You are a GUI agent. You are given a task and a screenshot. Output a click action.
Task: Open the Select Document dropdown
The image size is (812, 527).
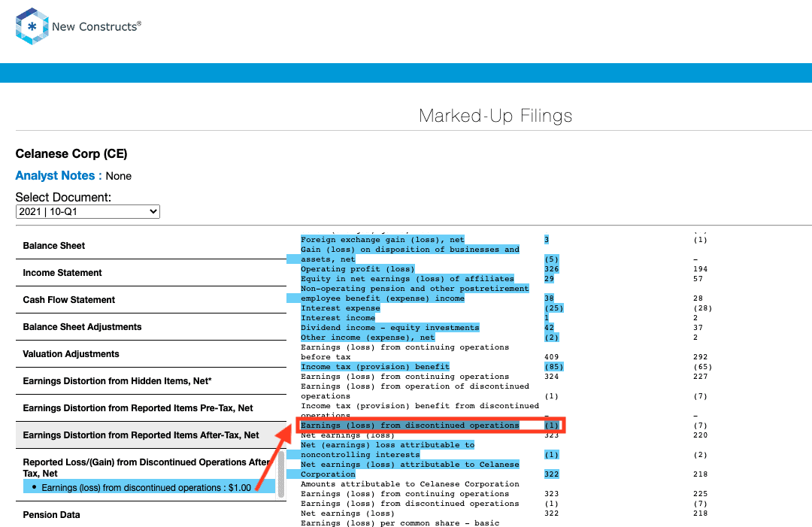click(x=87, y=212)
